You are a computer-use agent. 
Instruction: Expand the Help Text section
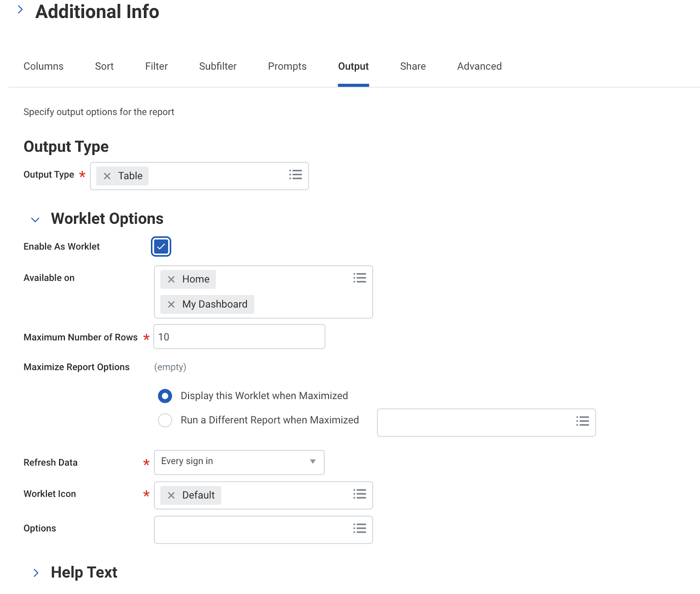click(36, 573)
